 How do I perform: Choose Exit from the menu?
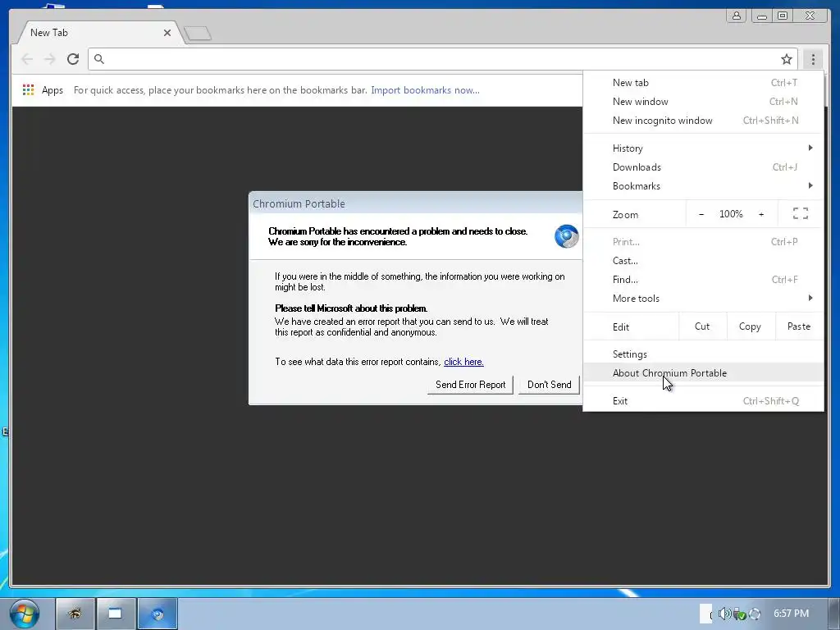(703, 400)
